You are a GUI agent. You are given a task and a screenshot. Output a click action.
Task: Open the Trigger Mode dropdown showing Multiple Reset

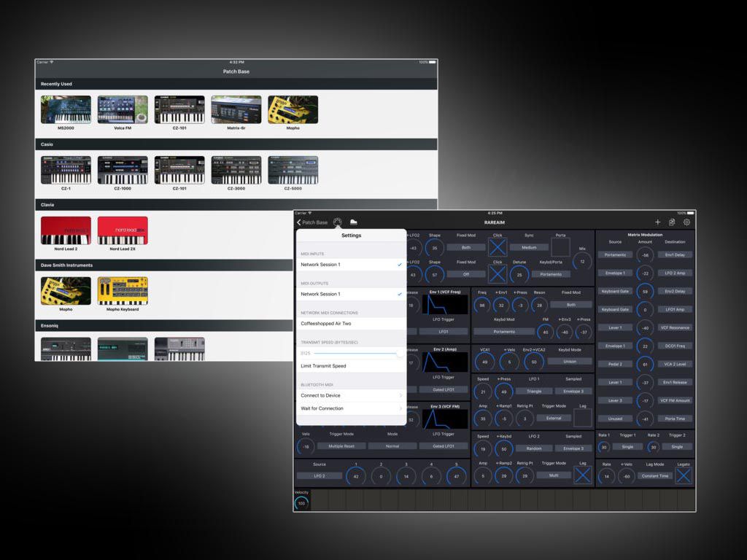coord(341,446)
